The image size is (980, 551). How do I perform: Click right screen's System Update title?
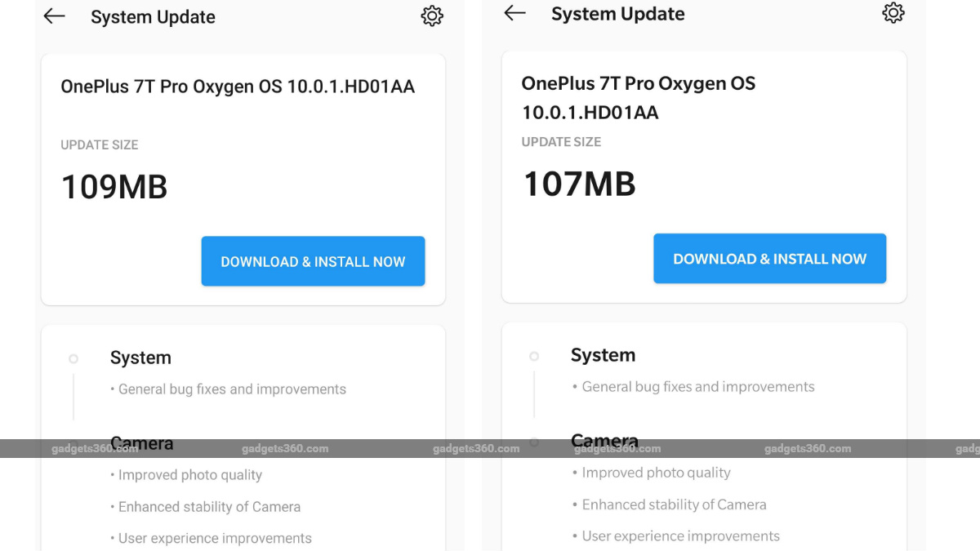pyautogui.click(x=618, y=14)
